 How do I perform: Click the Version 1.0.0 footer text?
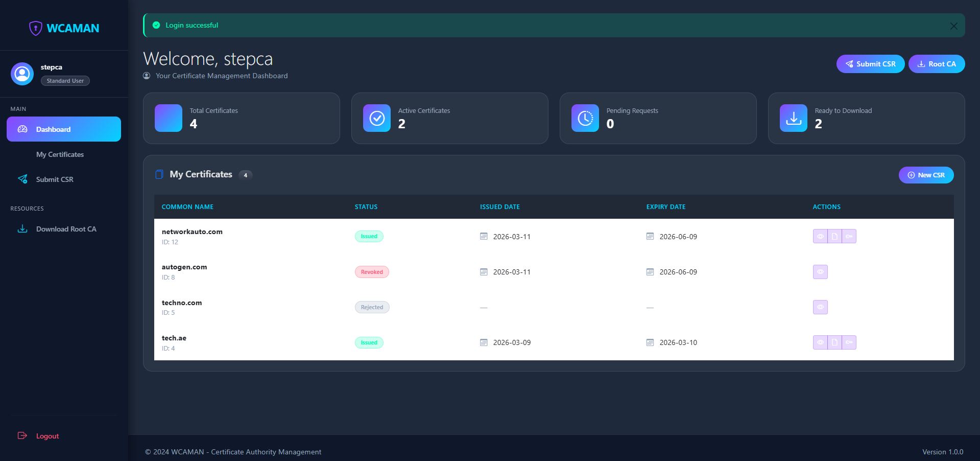point(943,452)
